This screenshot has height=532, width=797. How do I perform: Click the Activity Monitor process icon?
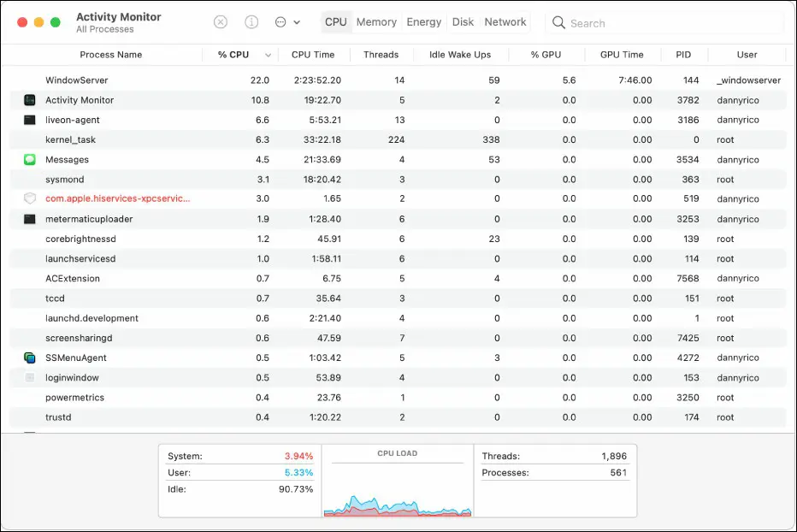point(30,100)
